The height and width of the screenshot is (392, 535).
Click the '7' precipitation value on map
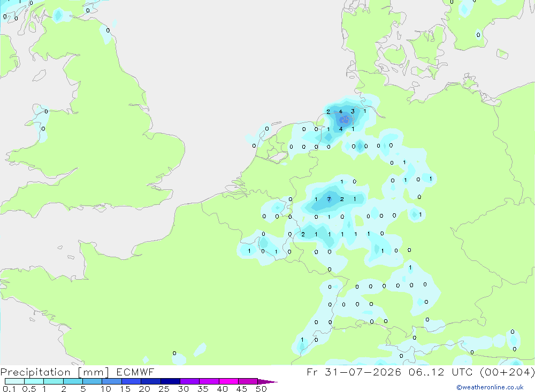click(x=329, y=199)
